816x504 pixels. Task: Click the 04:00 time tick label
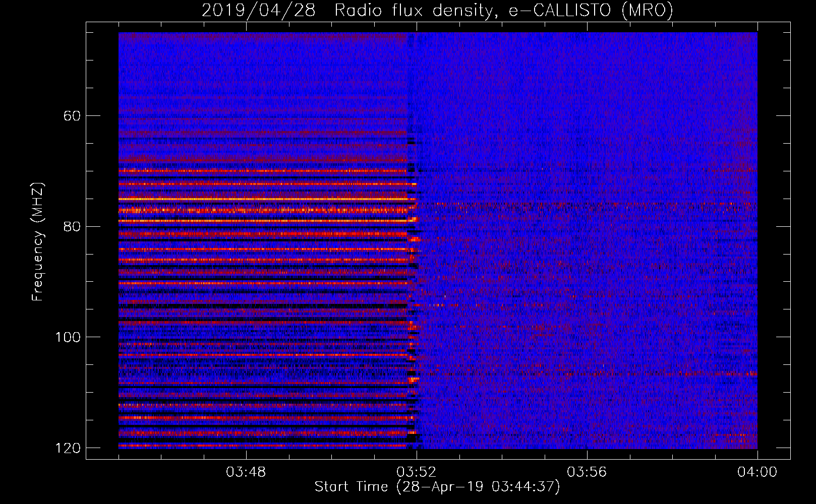[x=757, y=472]
